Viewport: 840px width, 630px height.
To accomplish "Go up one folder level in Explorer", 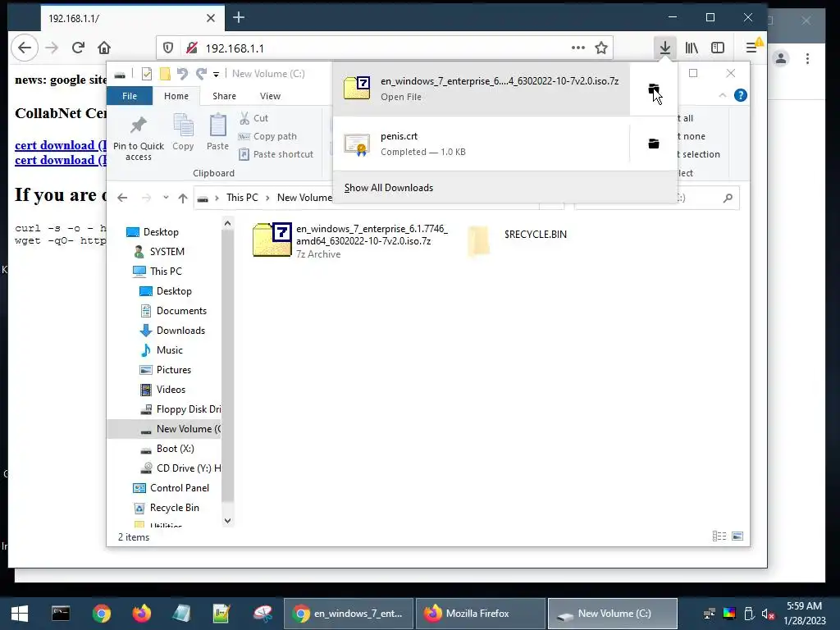I will pyautogui.click(x=183, y=199).
